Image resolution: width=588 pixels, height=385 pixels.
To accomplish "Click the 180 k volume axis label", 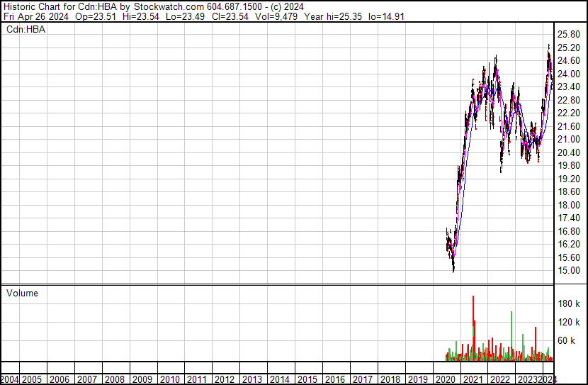I will (x=569, y=303).
